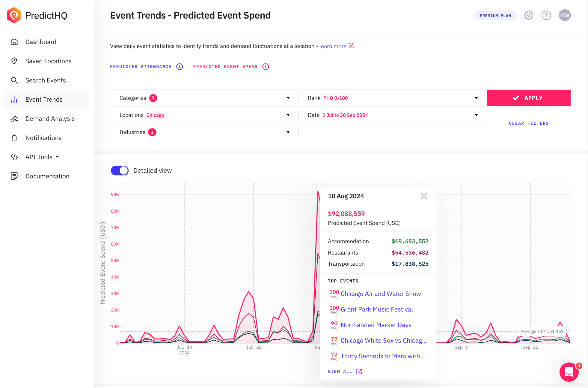Toggle the Detailed view switch
588x388 pixels.
coord(120,171)
